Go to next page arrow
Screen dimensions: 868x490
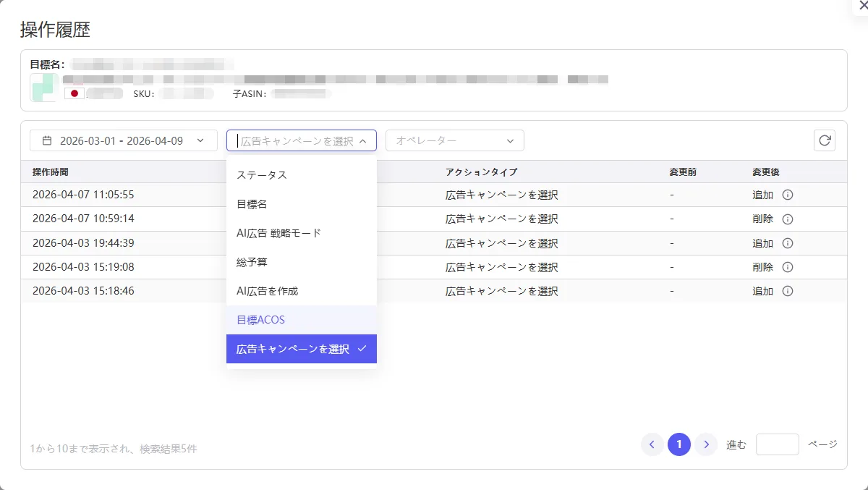pyautogui.click(x=706, y=444)
